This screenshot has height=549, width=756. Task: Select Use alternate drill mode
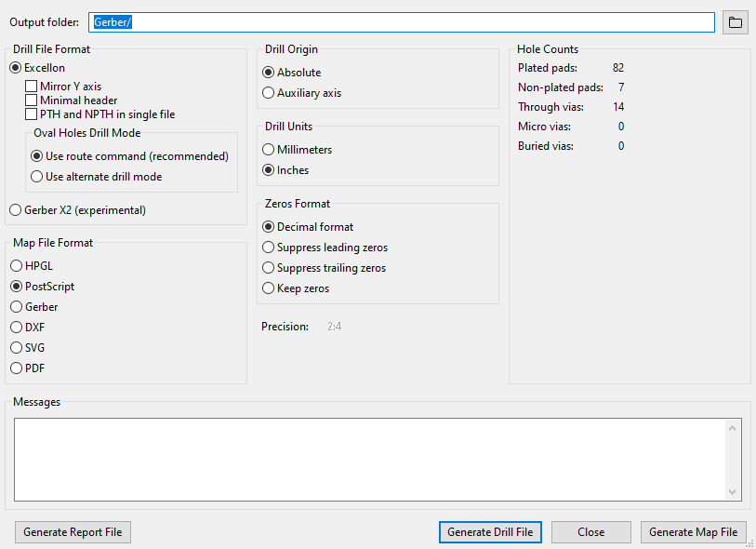click(x=97, y=177)
